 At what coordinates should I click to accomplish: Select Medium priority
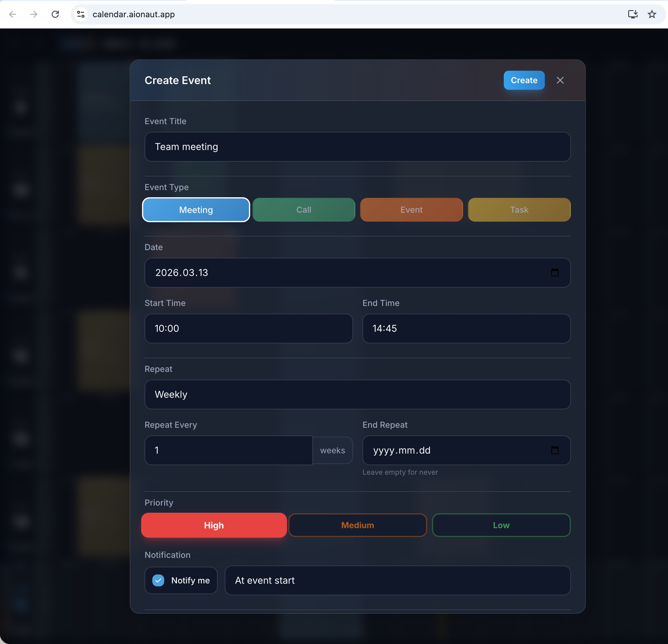click(357, 525)
